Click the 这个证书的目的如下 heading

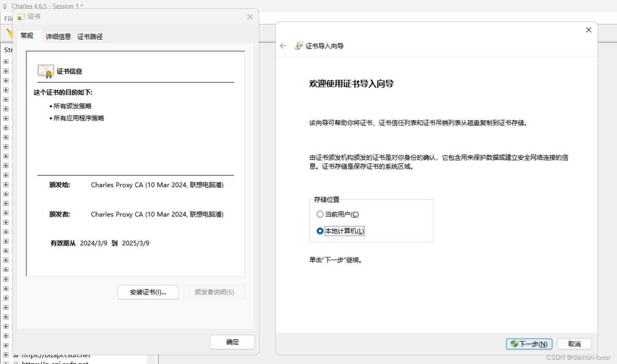(63, 92)
